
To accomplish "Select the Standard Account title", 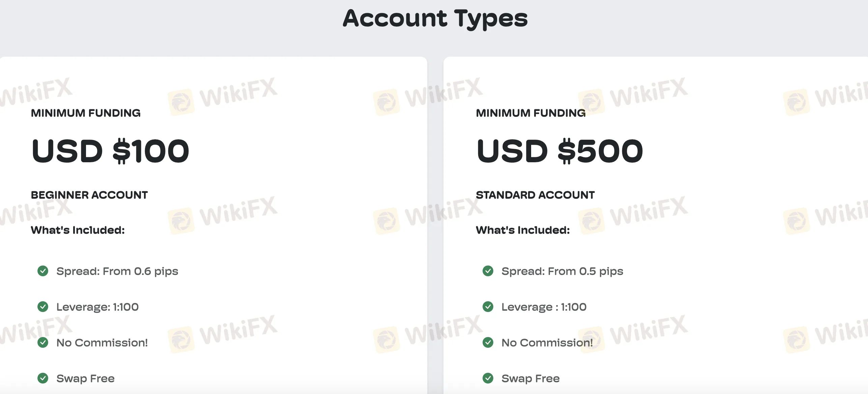I will coord(535,195).
